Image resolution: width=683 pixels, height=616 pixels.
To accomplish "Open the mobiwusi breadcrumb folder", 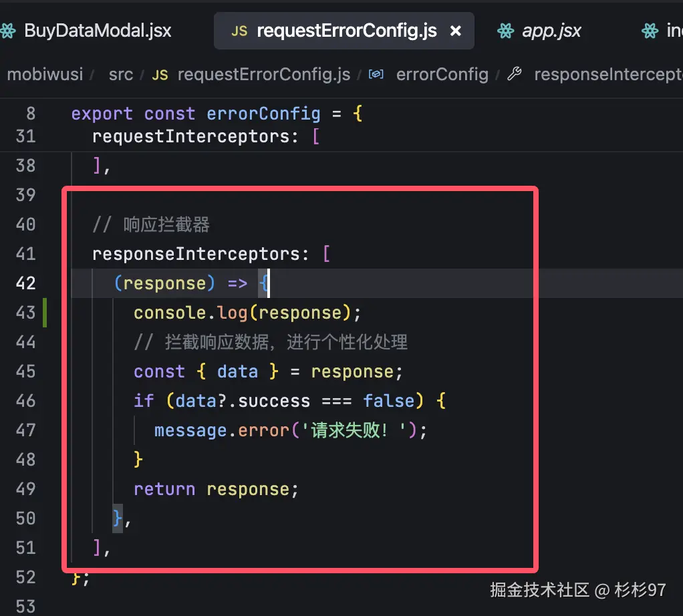I will (x=45, y=74).
